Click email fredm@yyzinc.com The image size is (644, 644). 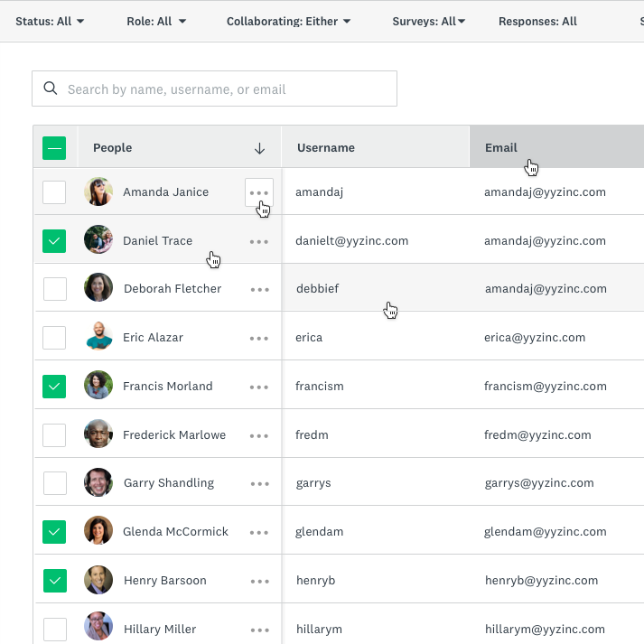point(537,435)
